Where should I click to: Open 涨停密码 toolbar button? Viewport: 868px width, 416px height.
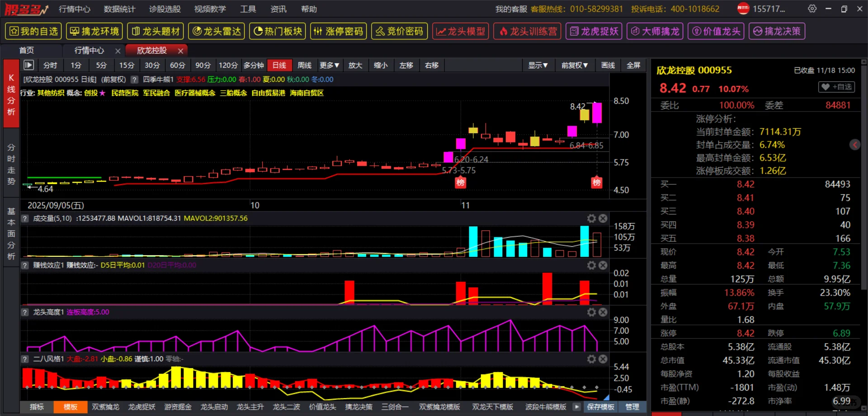(339, 31)
